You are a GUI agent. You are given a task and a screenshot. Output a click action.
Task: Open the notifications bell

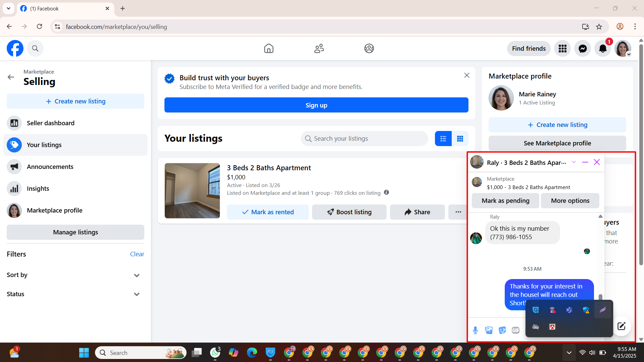(x=603, y=48)
